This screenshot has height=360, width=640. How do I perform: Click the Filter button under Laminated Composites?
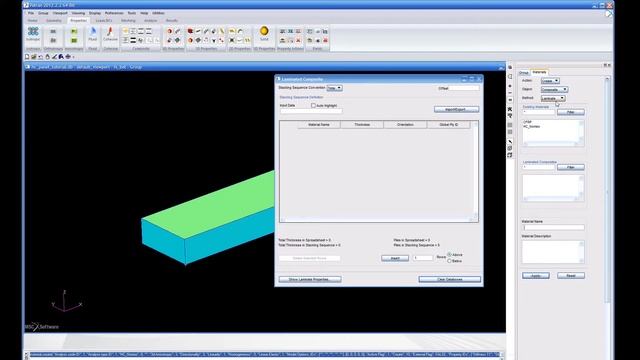(x=571, y=167)
